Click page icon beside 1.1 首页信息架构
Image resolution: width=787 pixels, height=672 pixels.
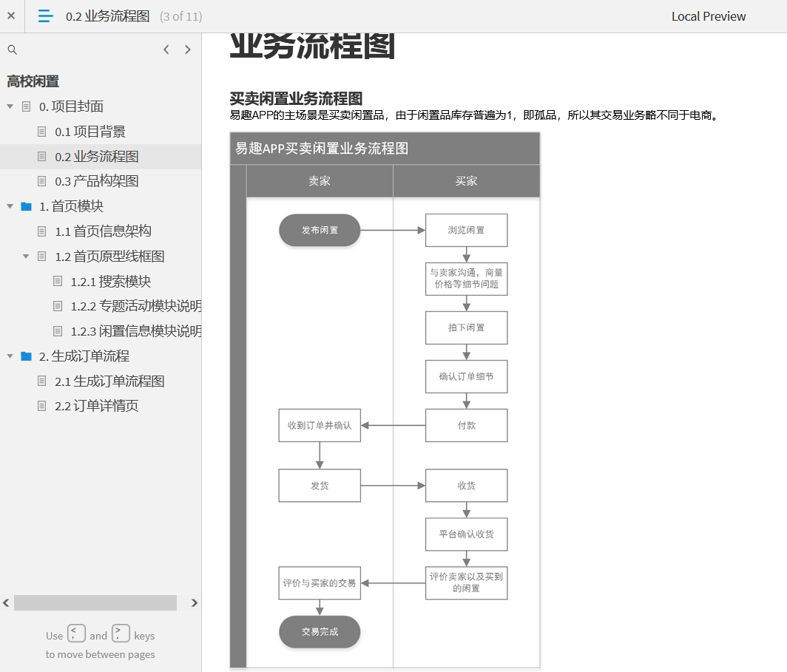(x=42, y=231)
